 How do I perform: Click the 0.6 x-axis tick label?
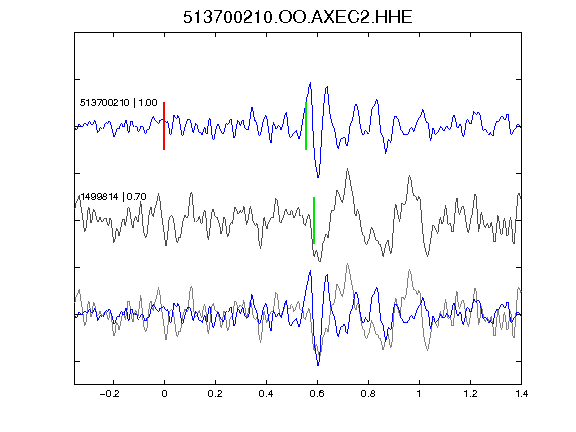317,394
